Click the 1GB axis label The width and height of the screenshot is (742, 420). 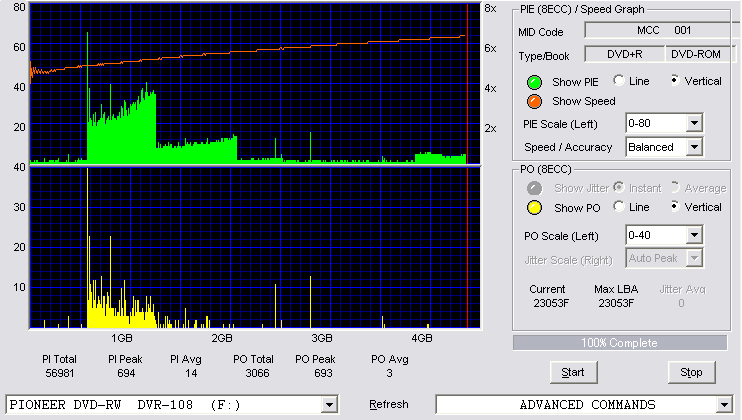[x=122, y=338]
